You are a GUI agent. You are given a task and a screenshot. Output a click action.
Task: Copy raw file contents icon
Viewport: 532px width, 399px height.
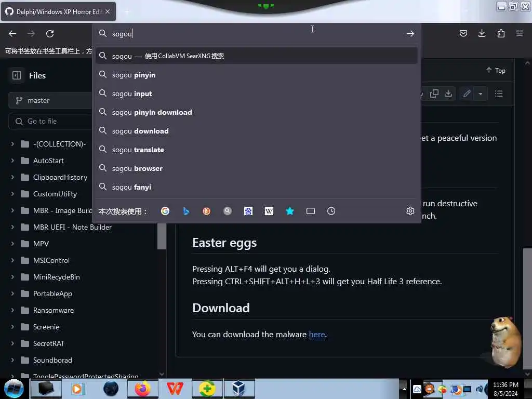click(434, 94)
